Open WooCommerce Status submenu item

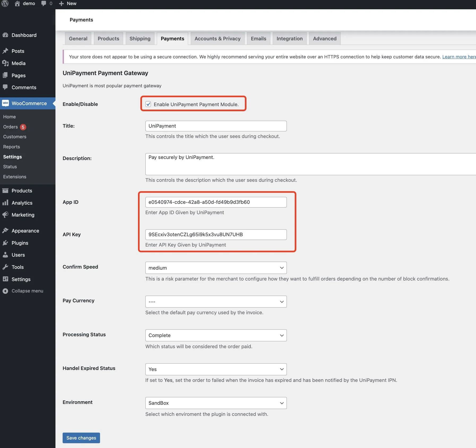[x=10, y=167]
